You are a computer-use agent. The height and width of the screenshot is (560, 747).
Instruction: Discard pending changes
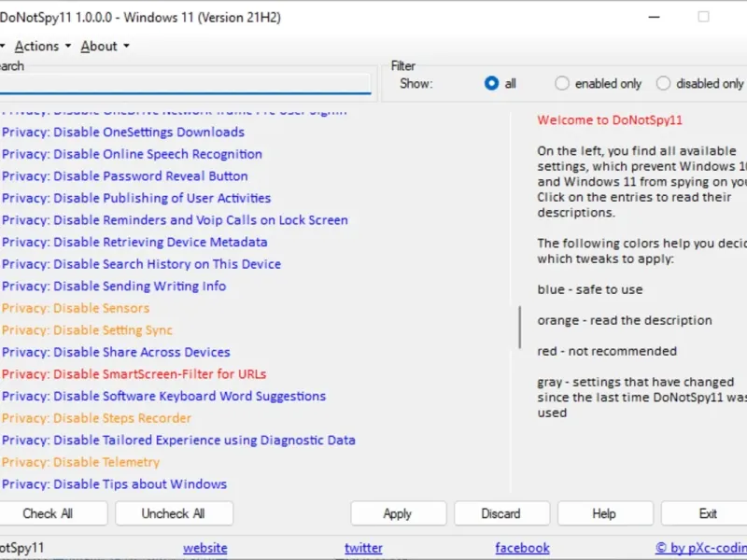coord(501,513)
